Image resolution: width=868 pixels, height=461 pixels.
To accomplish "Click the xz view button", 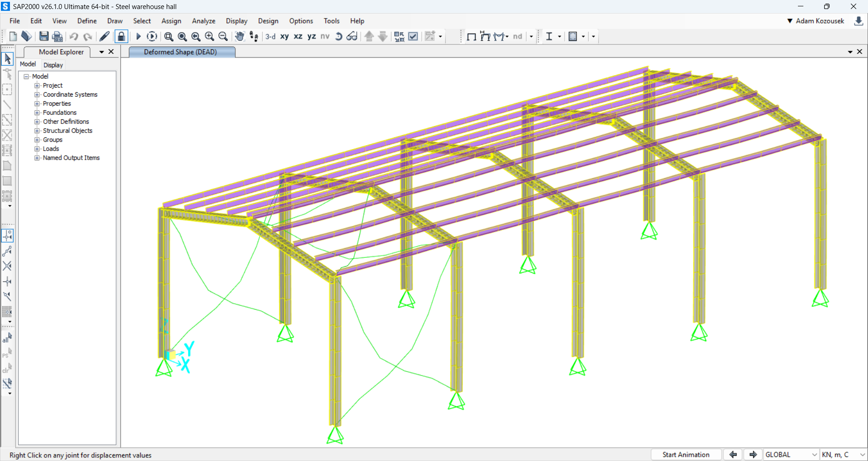I will 298,37.
